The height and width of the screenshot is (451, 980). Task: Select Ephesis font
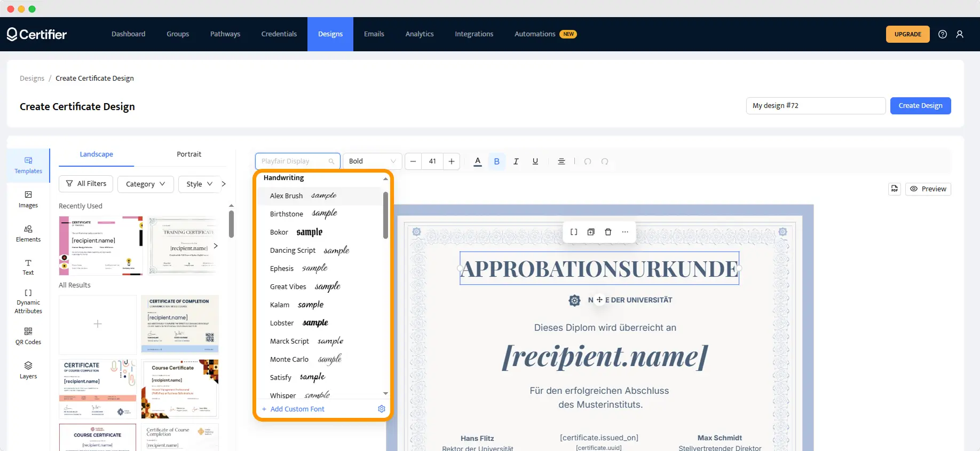(x=320, y=268)
